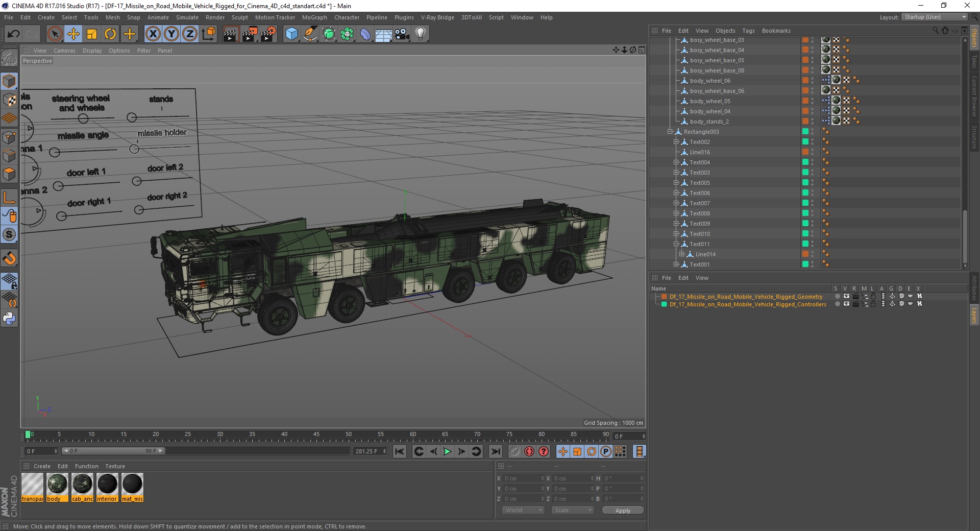Screen dimensions: 980x531
Task: Select the Controllers layer row
Action: click(748, 304)
